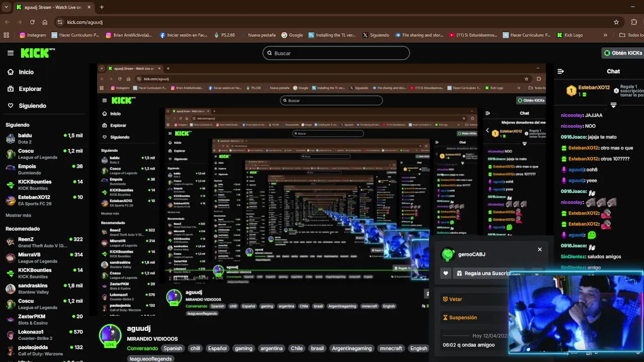The width and height of the screenshot is (644, 362).
Task: Open the Siguiendo X bookmark
Action: pyautogui.click(x=375, y=35)
